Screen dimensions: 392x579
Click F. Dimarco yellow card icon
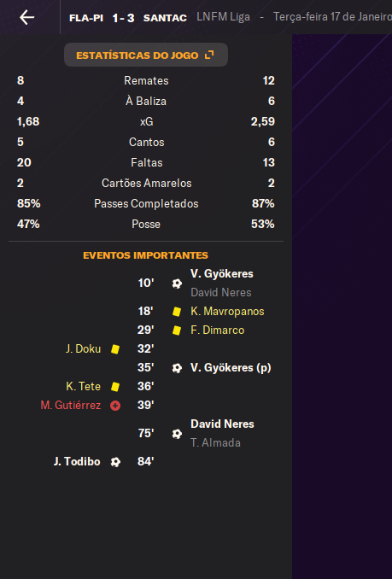click(x=177, y=330)
